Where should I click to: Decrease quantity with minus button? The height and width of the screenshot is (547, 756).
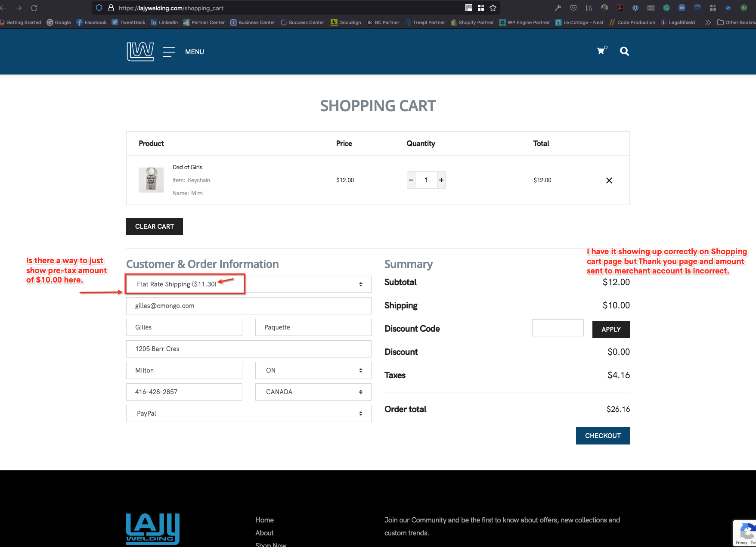(x=411, y=180)
